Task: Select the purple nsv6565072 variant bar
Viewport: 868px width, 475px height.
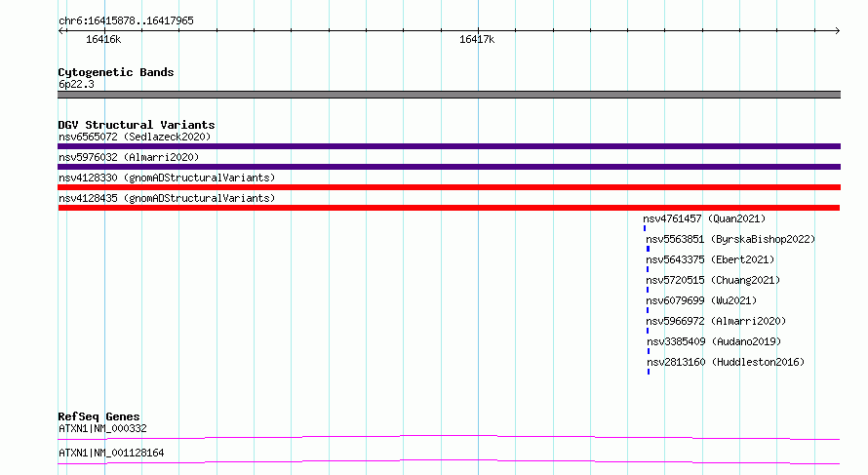Action: 449,146
